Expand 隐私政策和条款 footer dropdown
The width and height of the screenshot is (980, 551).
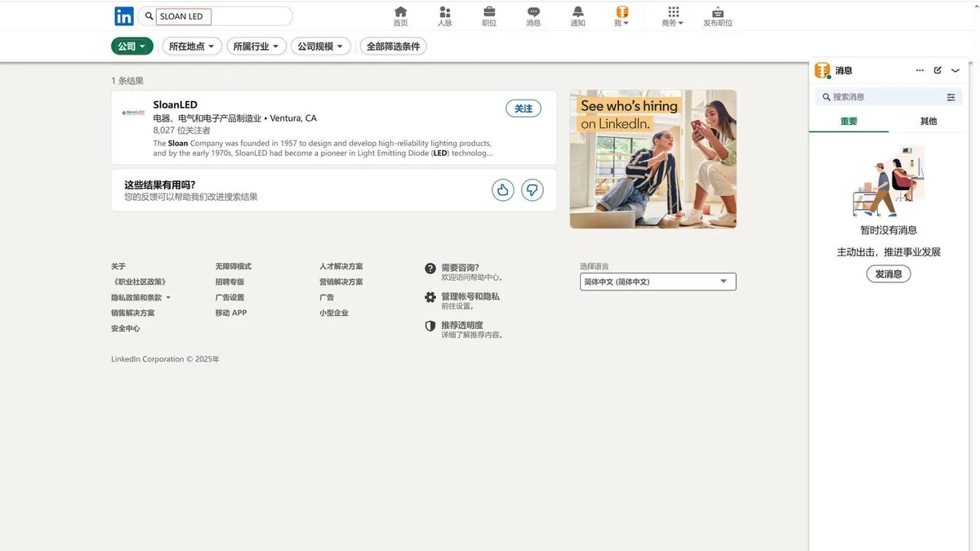[x=141, y=298]
